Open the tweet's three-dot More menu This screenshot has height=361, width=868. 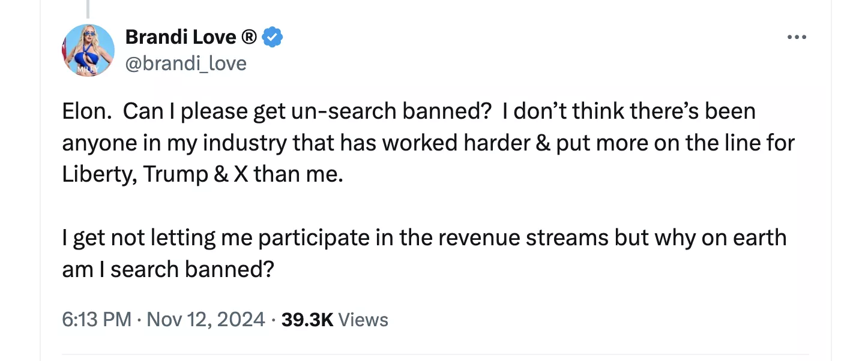tap(797, 37)
